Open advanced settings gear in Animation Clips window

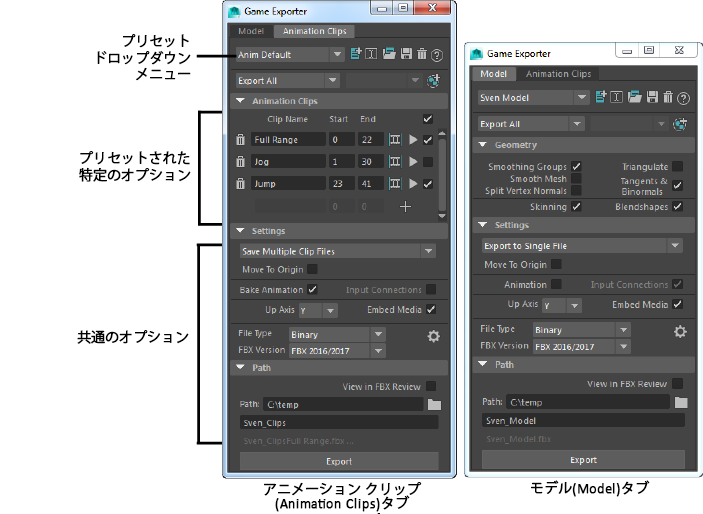coord(433,336)
